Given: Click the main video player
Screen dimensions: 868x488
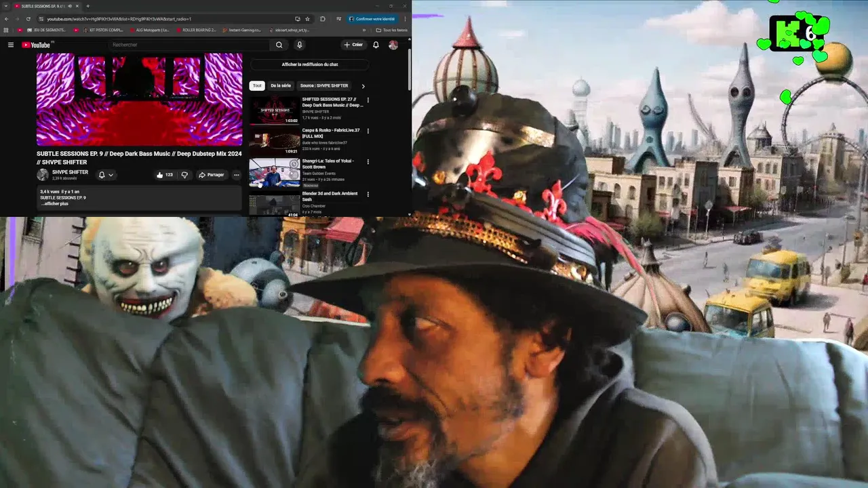Looking at the screenshot, I should click(x=139, y=100).
